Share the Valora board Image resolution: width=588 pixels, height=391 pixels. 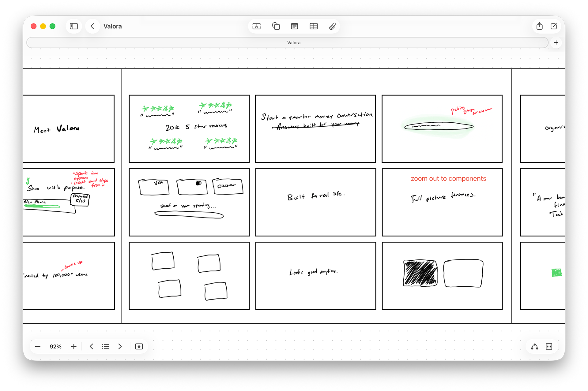click(x=539, y=26)
